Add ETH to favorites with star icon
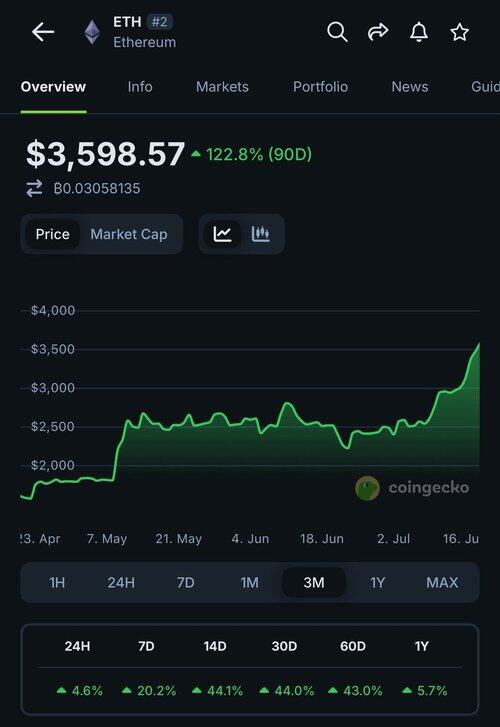500x727 pixels. [460, 32]
